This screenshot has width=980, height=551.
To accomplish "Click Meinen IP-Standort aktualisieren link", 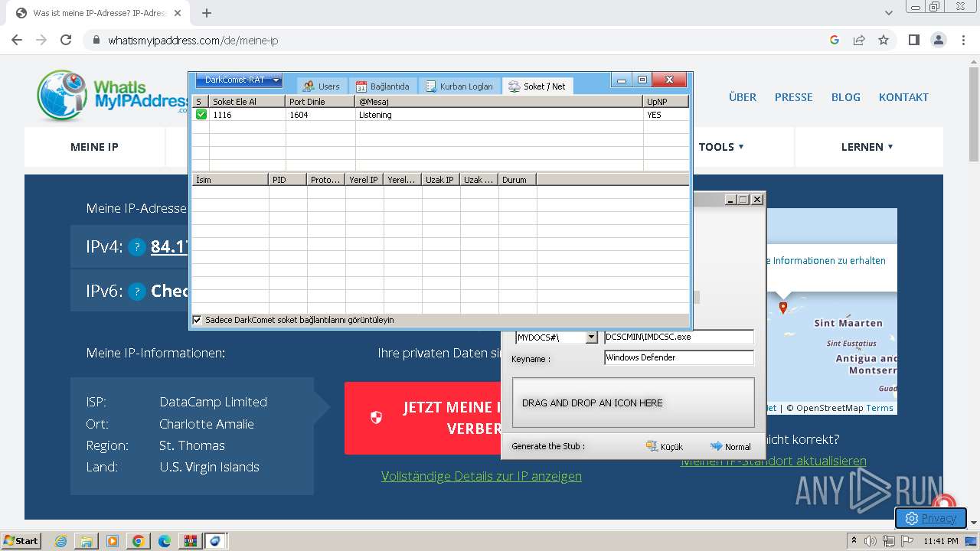I will point(773,461).
